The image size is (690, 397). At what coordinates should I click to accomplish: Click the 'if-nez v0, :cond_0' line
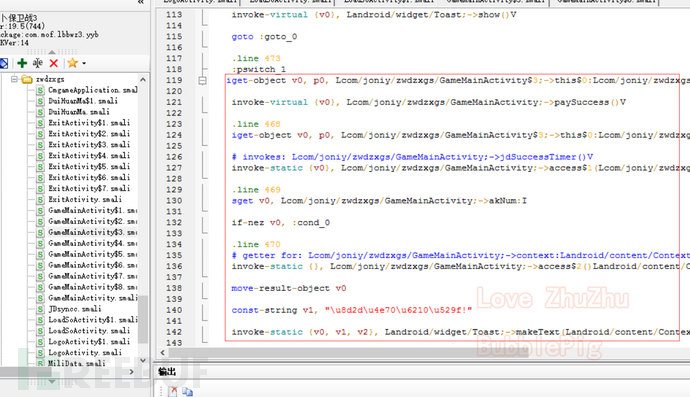[x=281, y=223]
